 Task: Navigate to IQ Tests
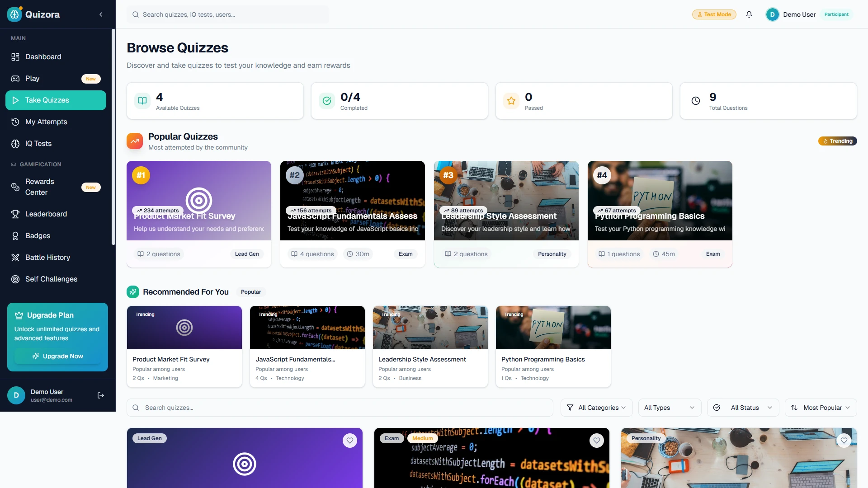[x=56, y=144]
